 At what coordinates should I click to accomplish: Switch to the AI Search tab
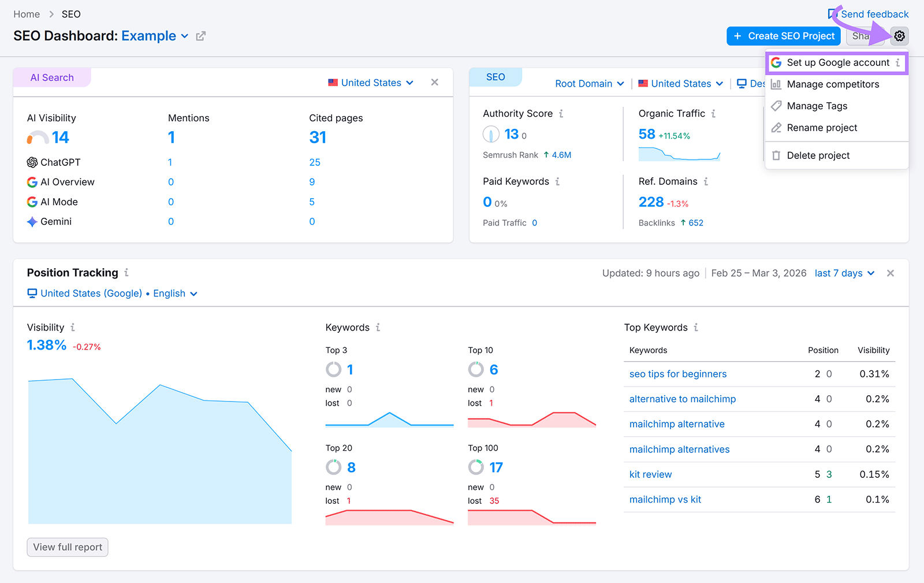coord(51,77)
